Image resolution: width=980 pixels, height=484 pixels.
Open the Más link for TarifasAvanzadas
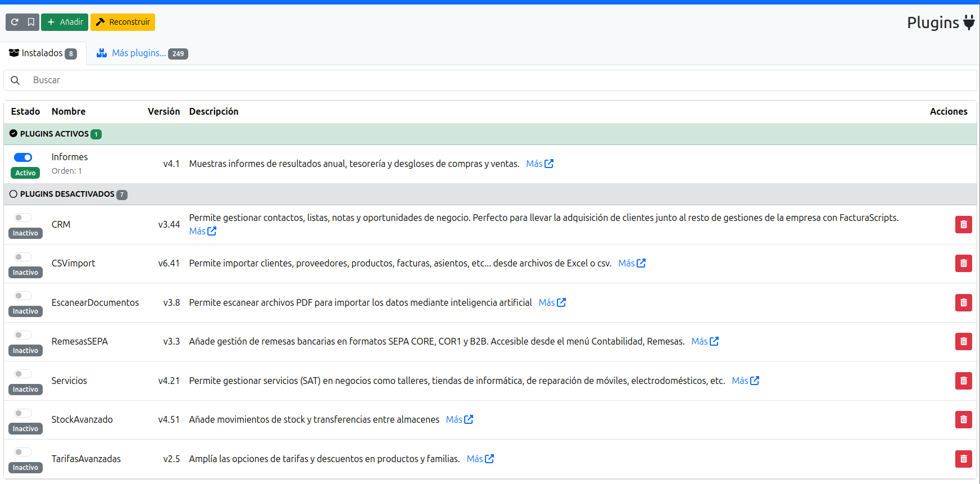[480, 459]
